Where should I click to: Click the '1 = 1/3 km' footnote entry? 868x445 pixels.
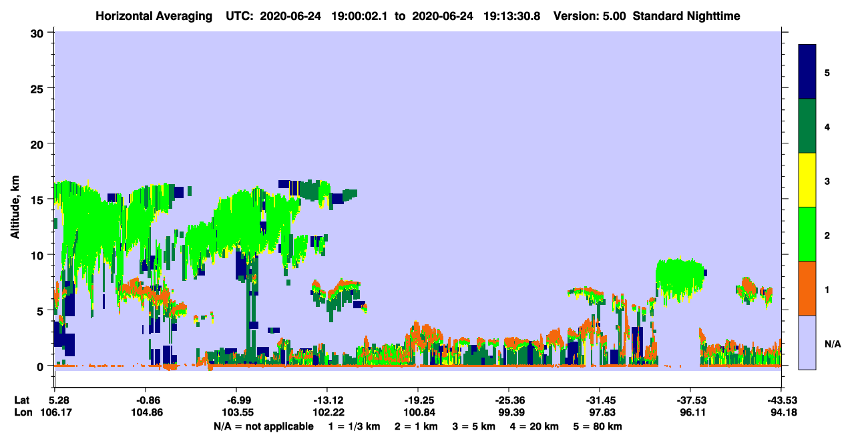(x=353, y=426)
